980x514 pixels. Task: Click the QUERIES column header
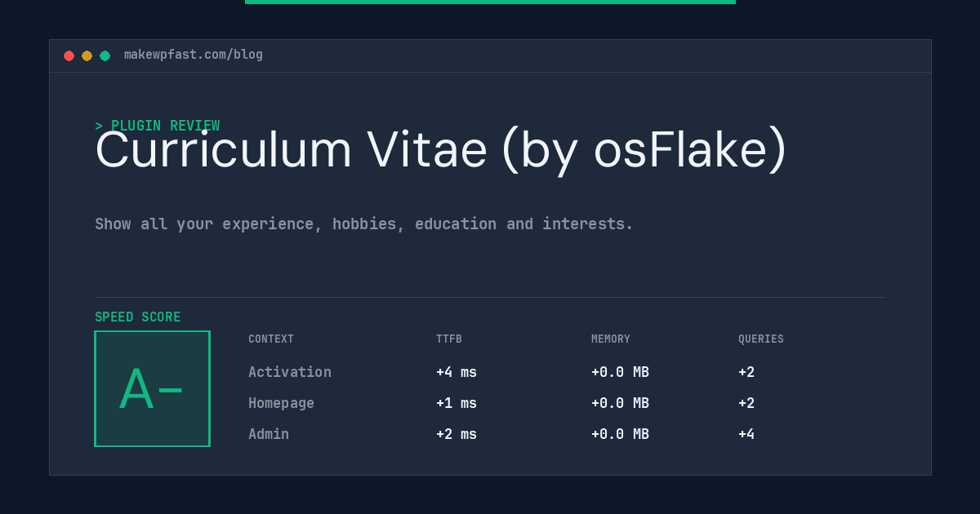(761, 339)
